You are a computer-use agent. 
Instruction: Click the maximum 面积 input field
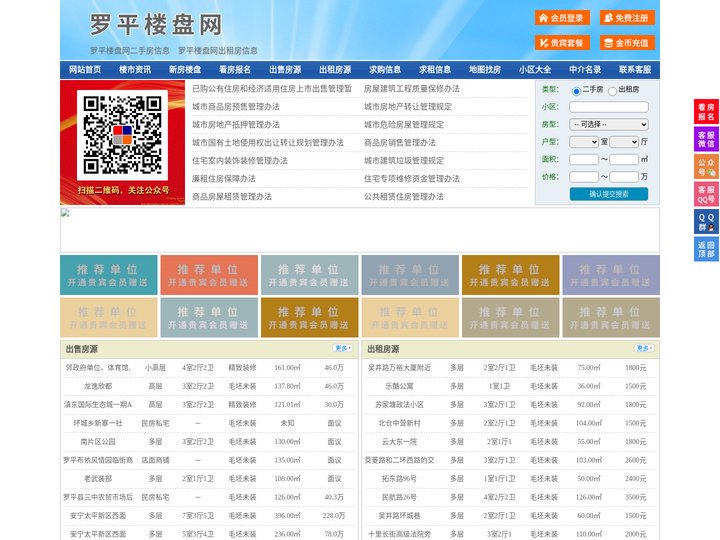[624, 159]
